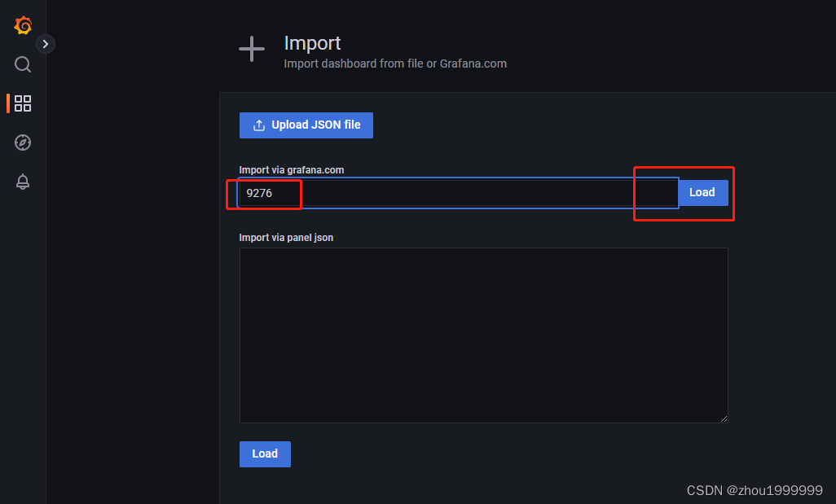The height and width of the screenshot is (504, 836).
Task: Open the search magnifier icon in sidebar
Action: (x=22, y=64)
